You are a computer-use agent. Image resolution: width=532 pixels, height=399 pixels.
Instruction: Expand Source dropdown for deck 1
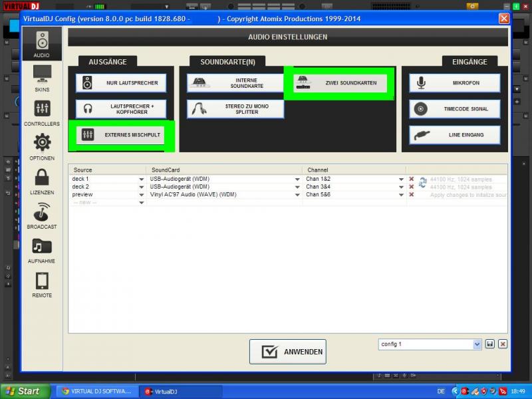142,179
